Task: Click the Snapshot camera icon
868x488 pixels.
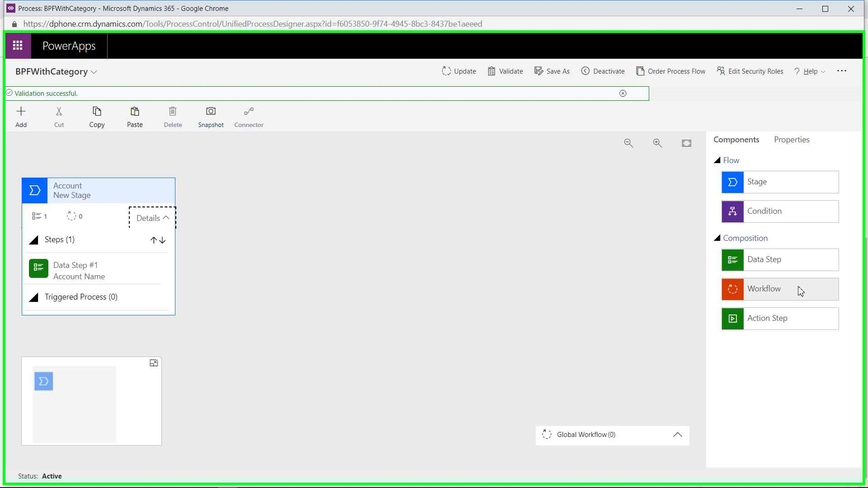Action: pyautogui.click(x=211, y=111)
